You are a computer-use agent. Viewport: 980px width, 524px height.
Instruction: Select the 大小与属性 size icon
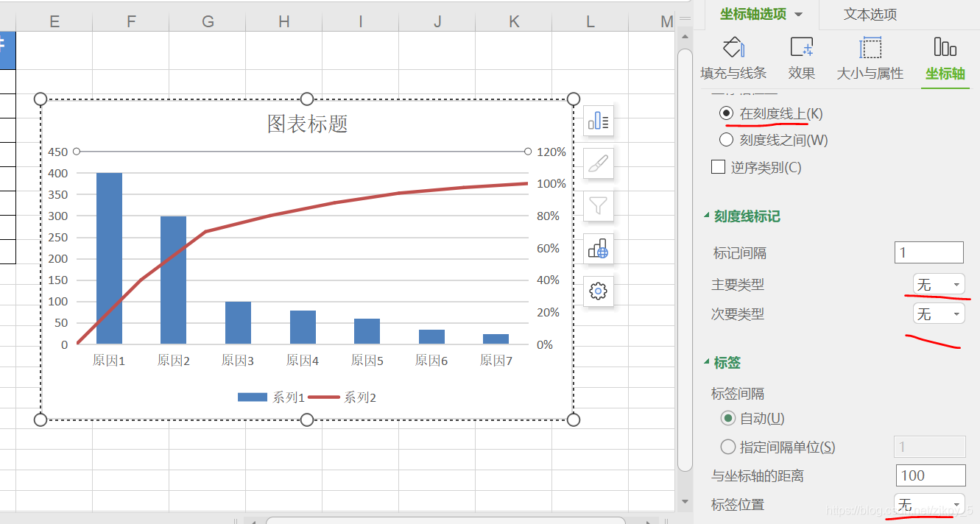point(870,47)
